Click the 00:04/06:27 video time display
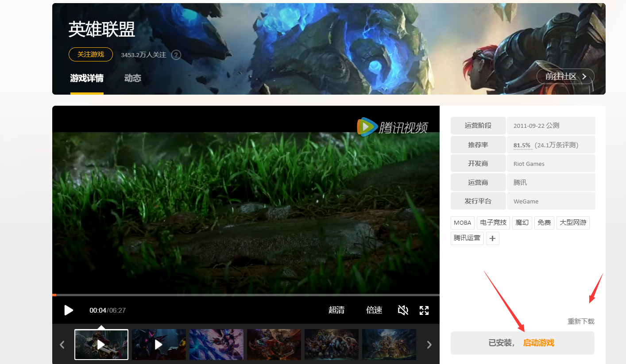The width and height of the screenshot is (626, 364). pos(108,310)
